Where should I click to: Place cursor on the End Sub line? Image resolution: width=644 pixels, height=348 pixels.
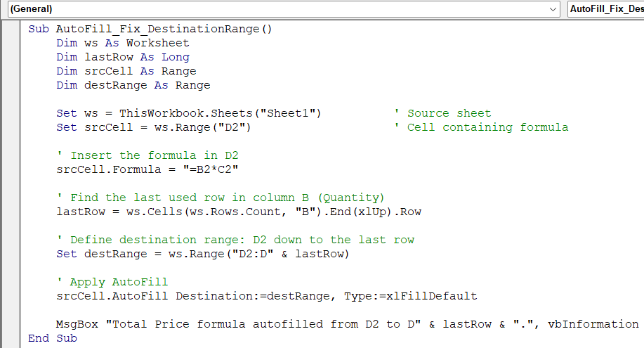coord(53,339)
